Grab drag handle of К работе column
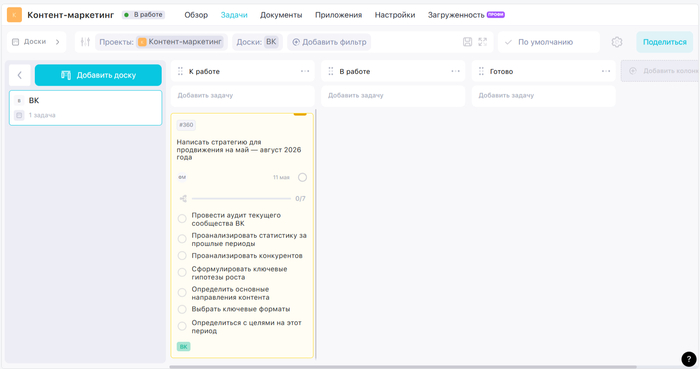The height and width of the screenshot is (369, 700). (180, 71)
